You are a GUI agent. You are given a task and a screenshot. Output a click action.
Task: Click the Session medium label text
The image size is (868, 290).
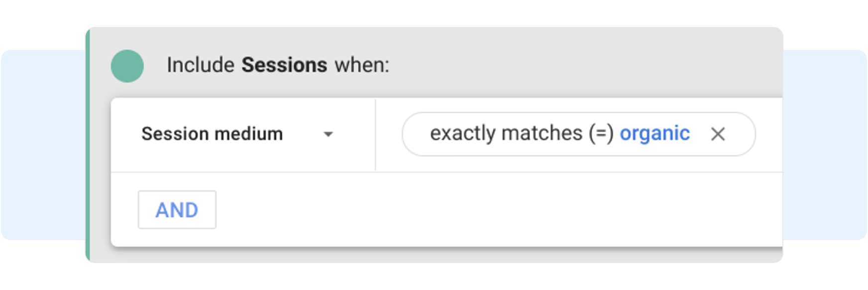coord(212,134)
